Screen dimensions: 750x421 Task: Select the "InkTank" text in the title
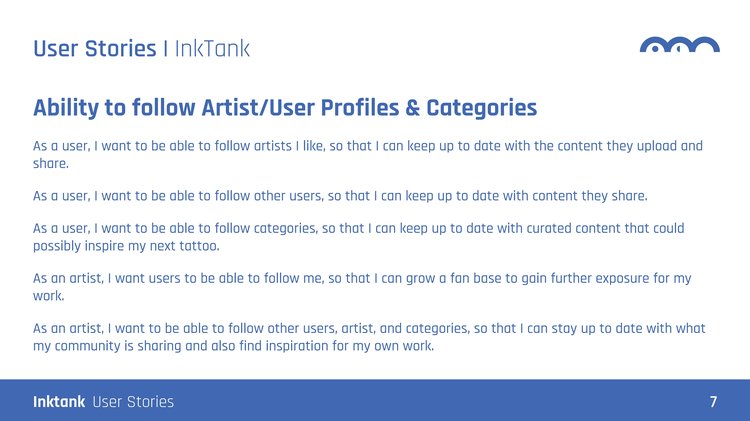[x=211, y=48]
